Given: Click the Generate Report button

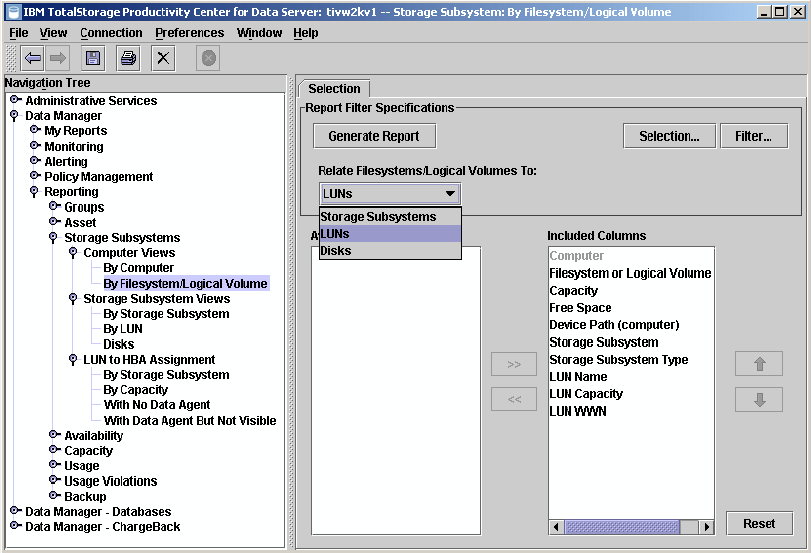Looking at the screenshot, I should pyautogui.click(x=374, y=136).
